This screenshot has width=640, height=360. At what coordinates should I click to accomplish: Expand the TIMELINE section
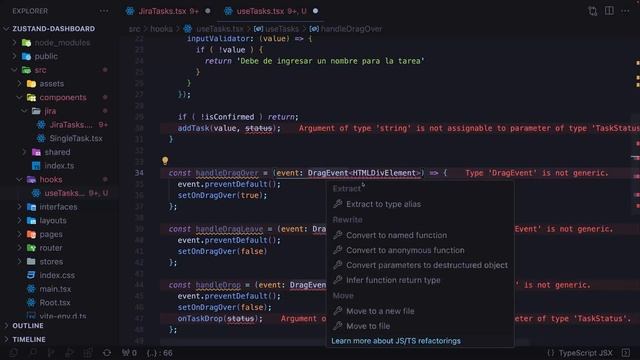[29, 339]
